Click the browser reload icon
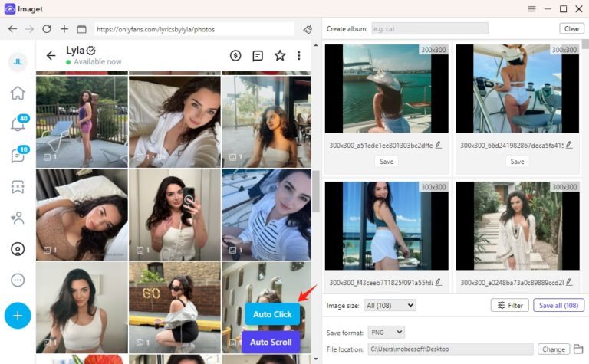The height and width of the screenshot is (364, 589). [47, 29]
